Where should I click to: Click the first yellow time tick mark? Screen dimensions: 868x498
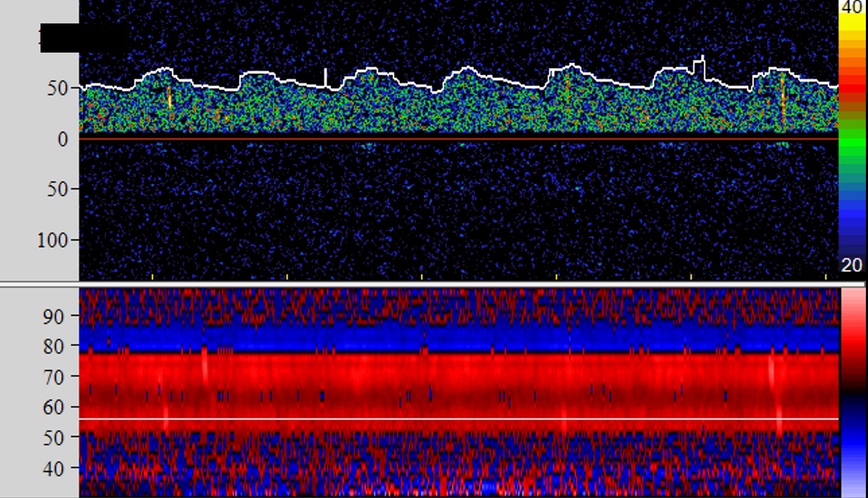(x=152, y=276)
